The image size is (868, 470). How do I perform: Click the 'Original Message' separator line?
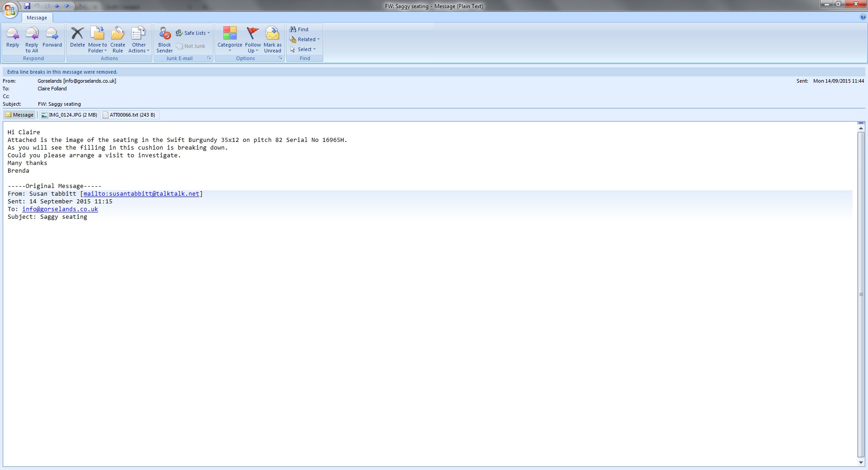click(x=55, y=186)
